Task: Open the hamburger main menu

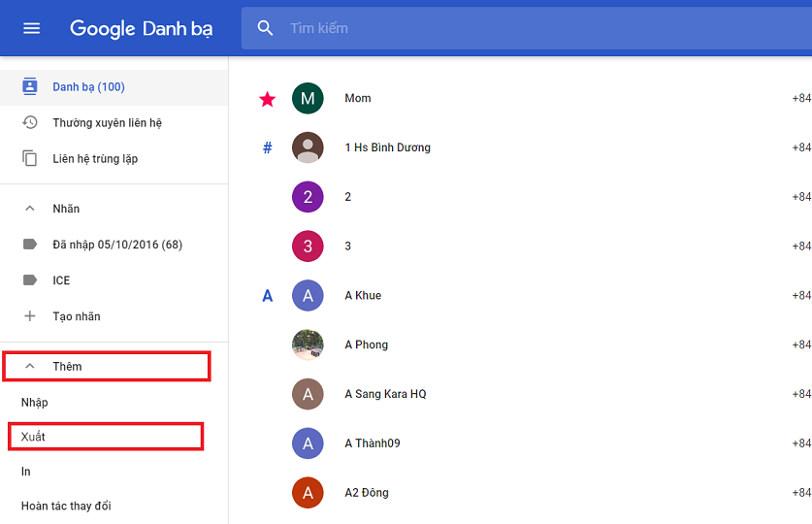Action: (32, 28)
